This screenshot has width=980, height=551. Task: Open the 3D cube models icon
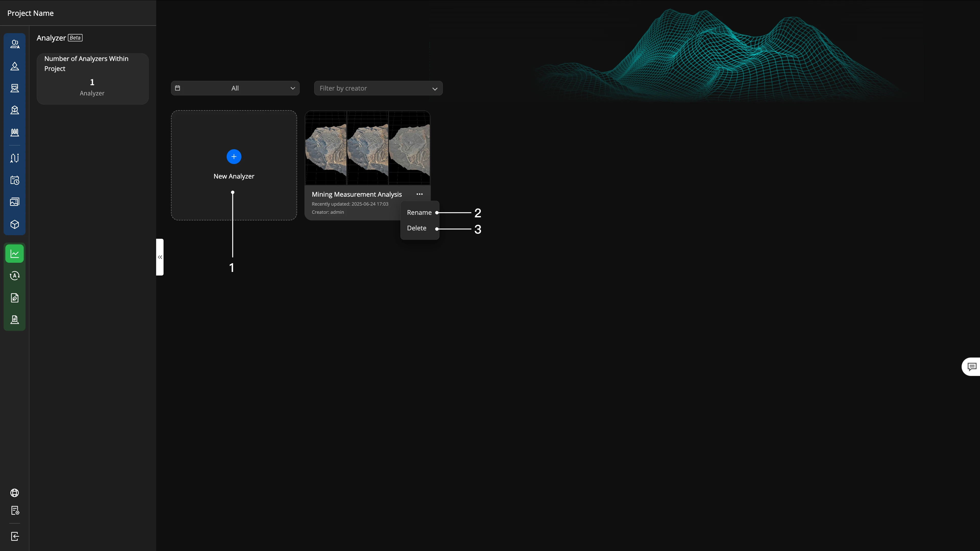[x=15, y=224]
